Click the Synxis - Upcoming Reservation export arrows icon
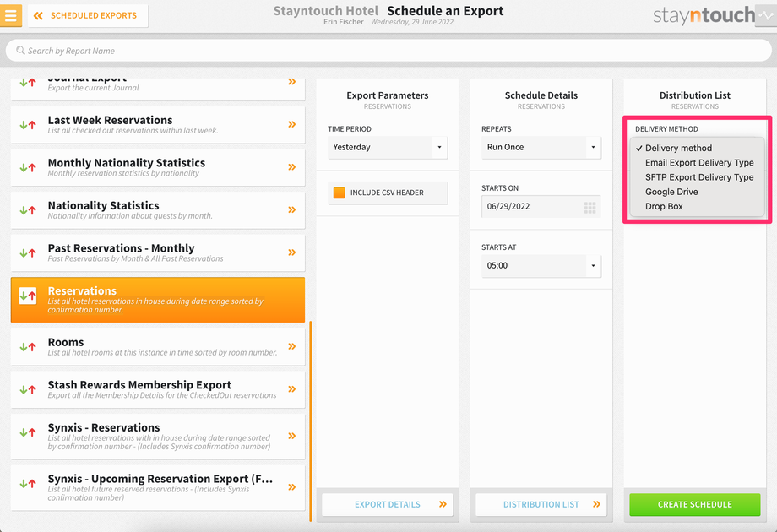This screenshot has height=532, width=777. click(28, 484)
